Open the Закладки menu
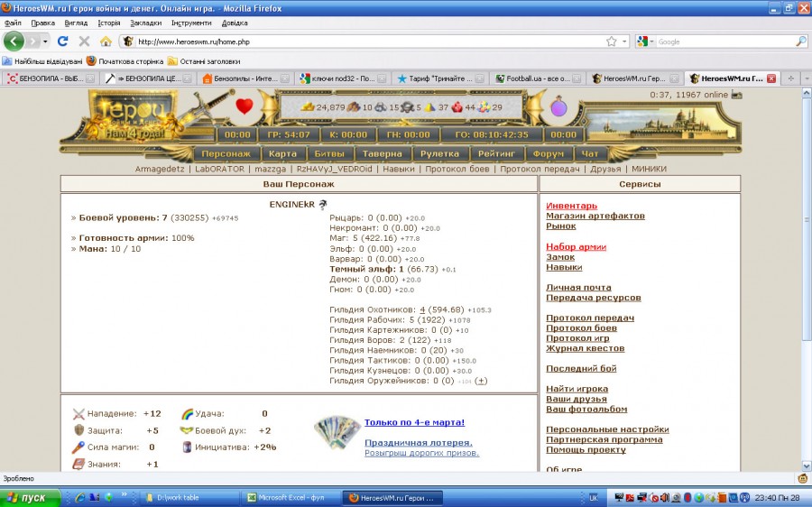This screenshot has width=812, height=507. 145,23
